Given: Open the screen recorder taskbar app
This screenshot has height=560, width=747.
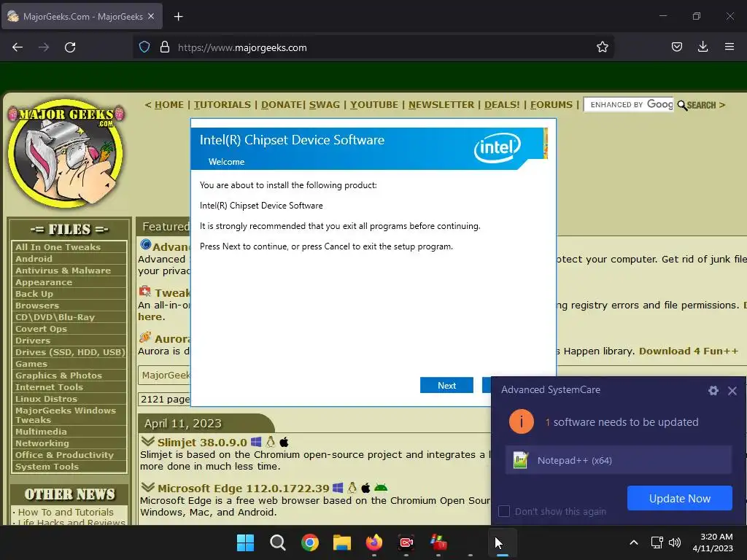Looking at the screenshot, I should coord(406,542).
